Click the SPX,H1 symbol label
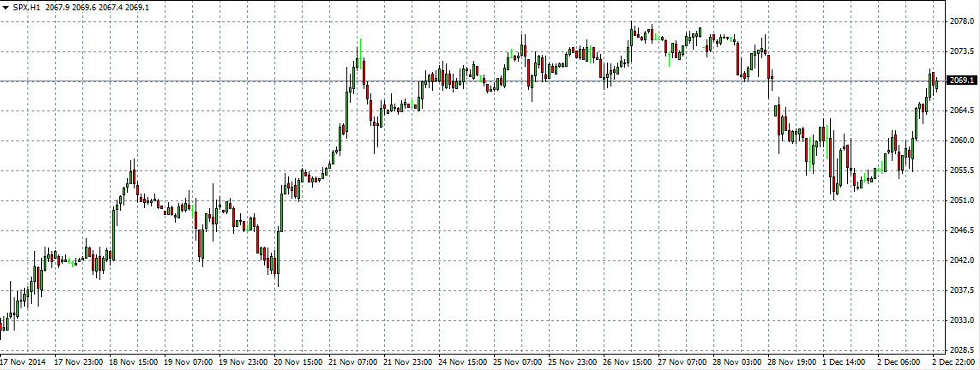Viewport: 980px width, 370px height. coord(27,7)
